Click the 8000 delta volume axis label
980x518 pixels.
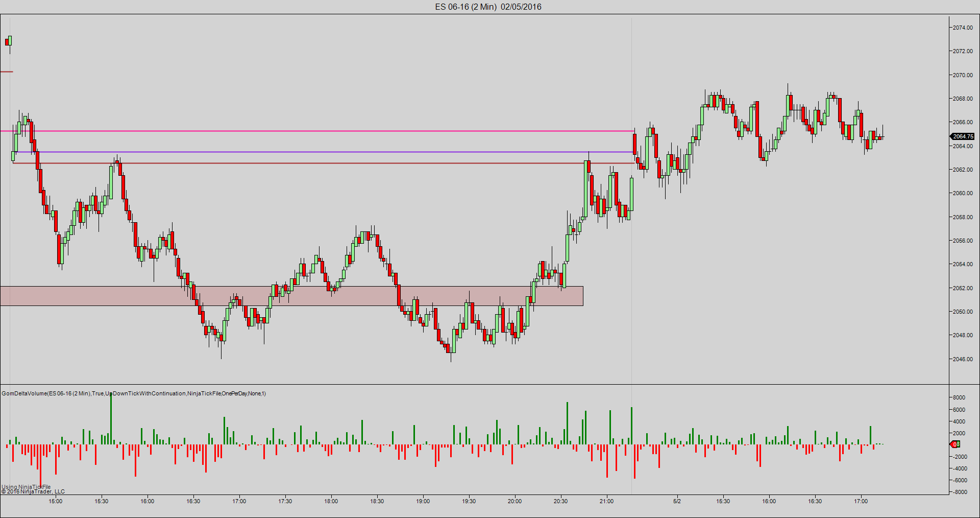point(959,397)
